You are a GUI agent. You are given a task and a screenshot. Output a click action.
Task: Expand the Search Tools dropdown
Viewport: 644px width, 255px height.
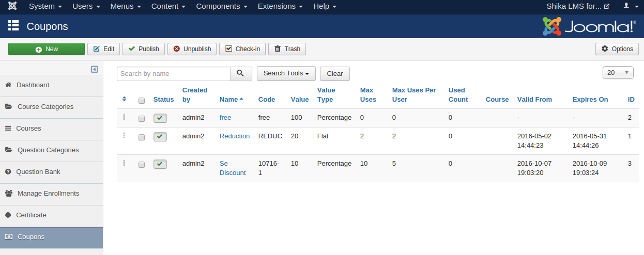pyautogui.click(x=286, y=74)
